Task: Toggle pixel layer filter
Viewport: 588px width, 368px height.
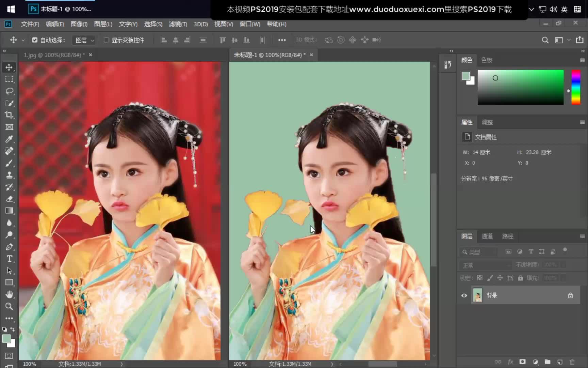Action: point(508,251)
